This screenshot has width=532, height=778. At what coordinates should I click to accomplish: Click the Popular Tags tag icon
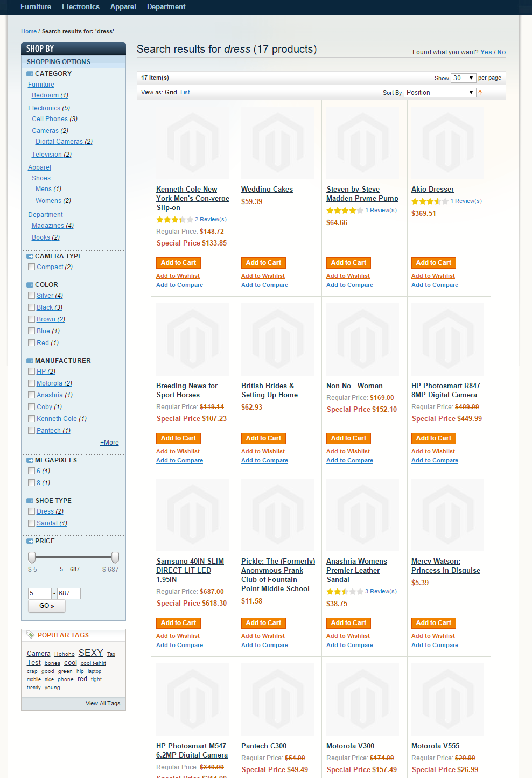(x=31, y=635)
